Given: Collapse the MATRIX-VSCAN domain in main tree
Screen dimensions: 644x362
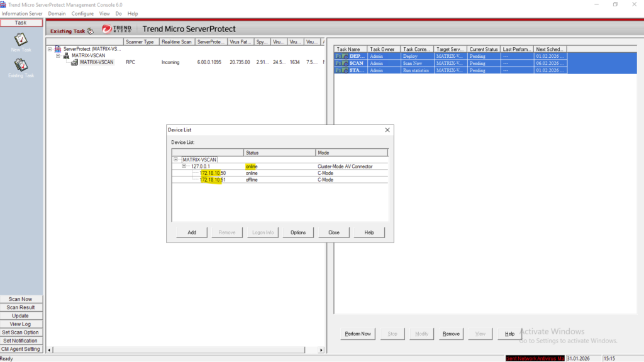Looking at the screenshot, I should [58, 55].
